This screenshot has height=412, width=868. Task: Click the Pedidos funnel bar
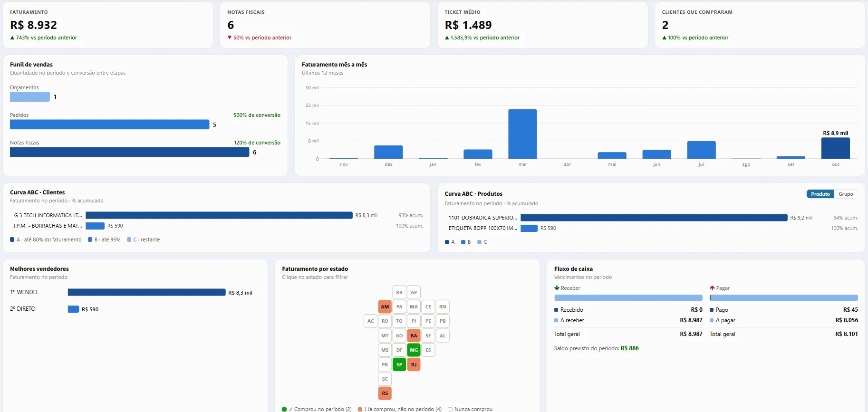[x=109, y=125]
